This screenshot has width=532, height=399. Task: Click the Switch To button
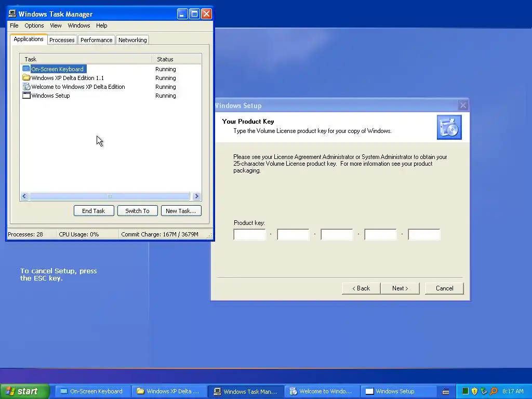[137, 211]
